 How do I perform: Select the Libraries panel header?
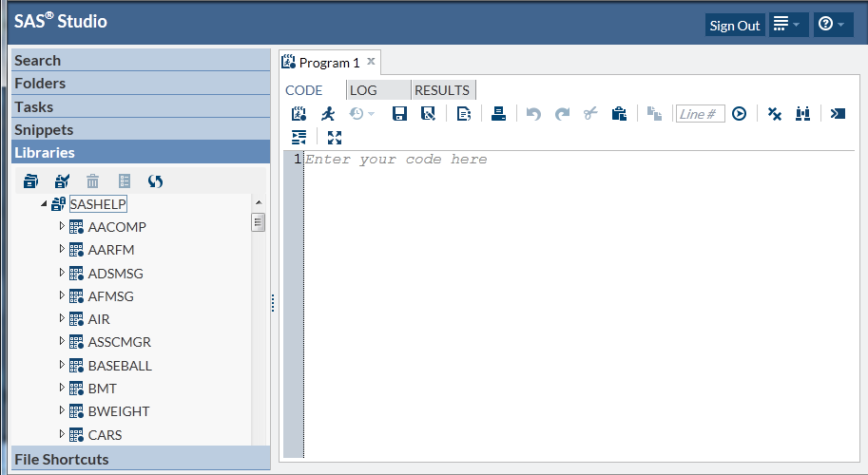141,152
